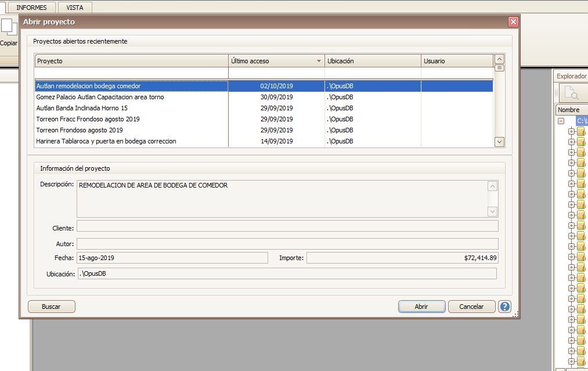Open the VISTA tab

tap(75, 8)
